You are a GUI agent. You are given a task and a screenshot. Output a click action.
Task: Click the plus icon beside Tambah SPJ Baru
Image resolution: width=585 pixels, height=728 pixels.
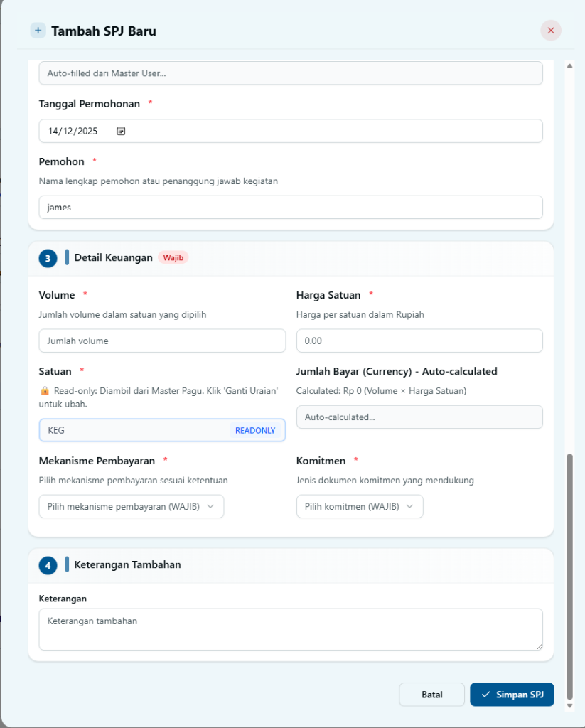pyautogui.click(x=38, y=31)
